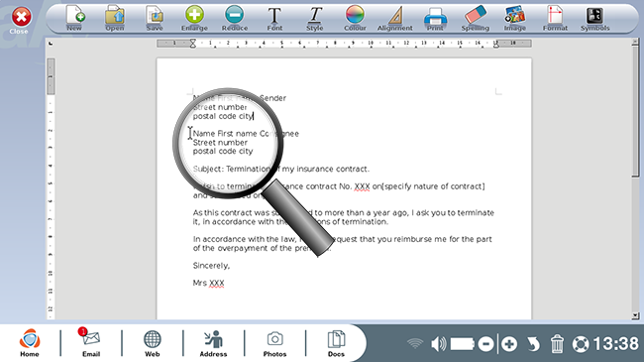Open the Address book
This screenshot has height=362, width=644.
click(x=213, y=343)
